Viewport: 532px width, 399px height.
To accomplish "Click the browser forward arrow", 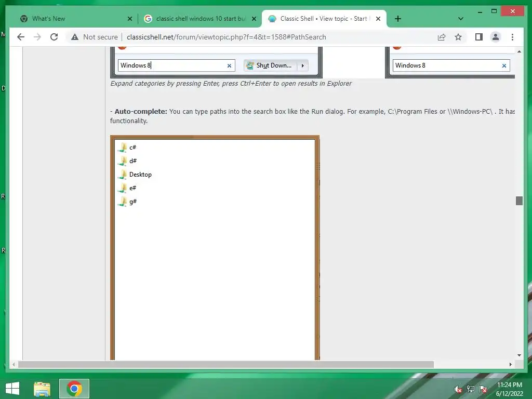I will pyautogui.click(x=37, y=37).
